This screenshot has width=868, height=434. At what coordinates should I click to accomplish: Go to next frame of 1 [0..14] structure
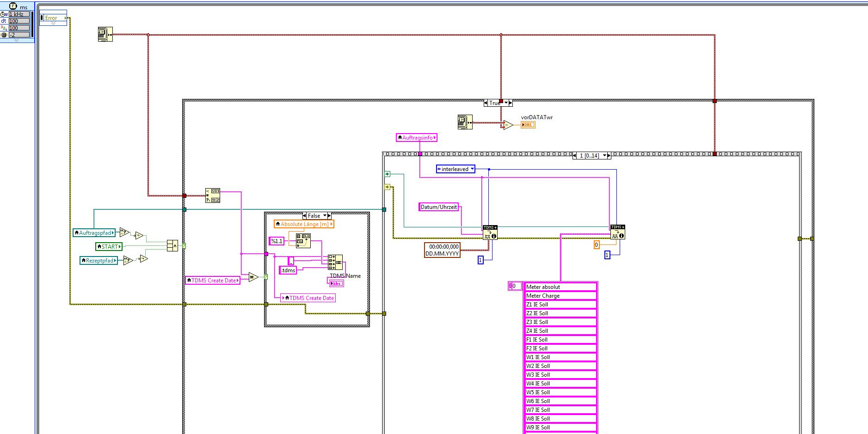tap(609, 156)
